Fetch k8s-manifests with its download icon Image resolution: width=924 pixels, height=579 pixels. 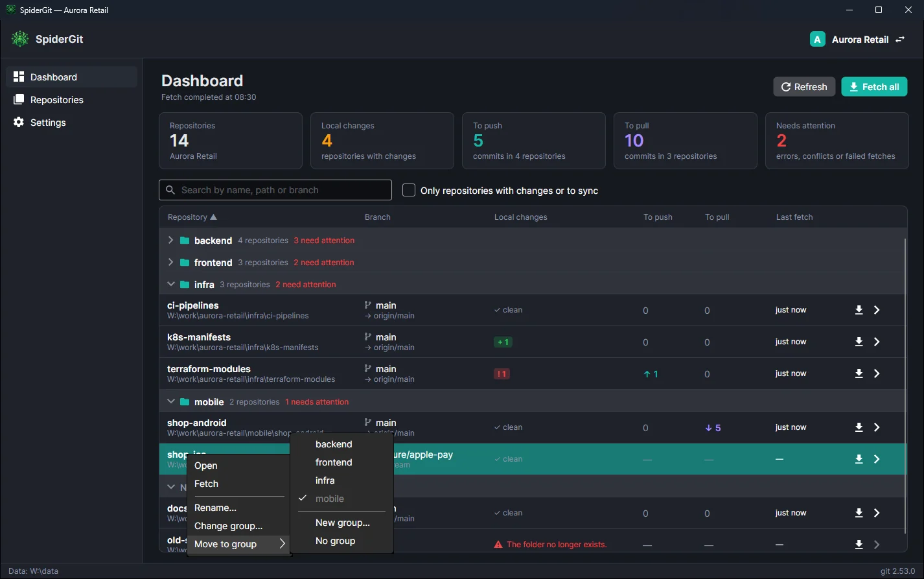tap(859, 342)
